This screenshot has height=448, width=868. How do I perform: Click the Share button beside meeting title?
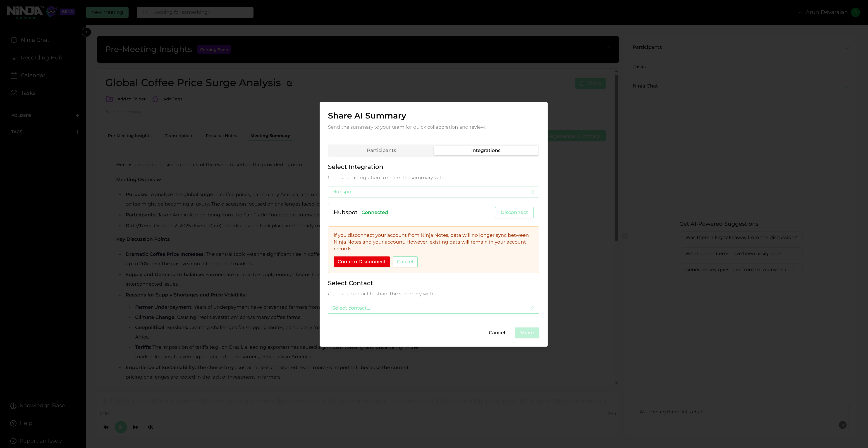click(x=590, y=83)
